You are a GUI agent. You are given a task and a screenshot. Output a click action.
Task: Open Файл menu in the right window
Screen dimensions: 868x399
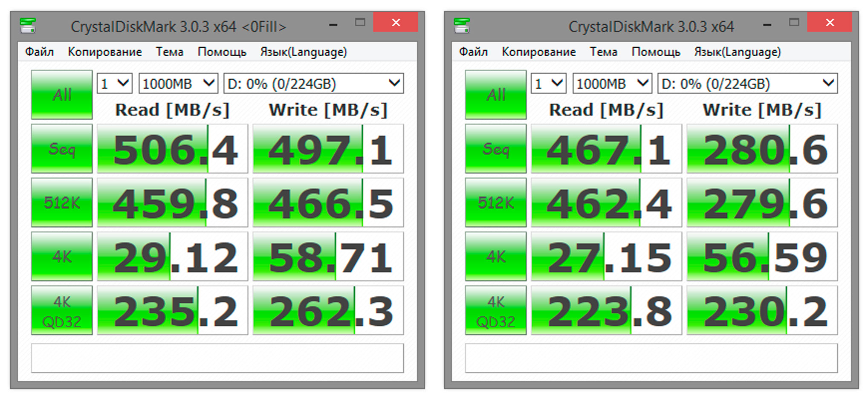[473, 52]
